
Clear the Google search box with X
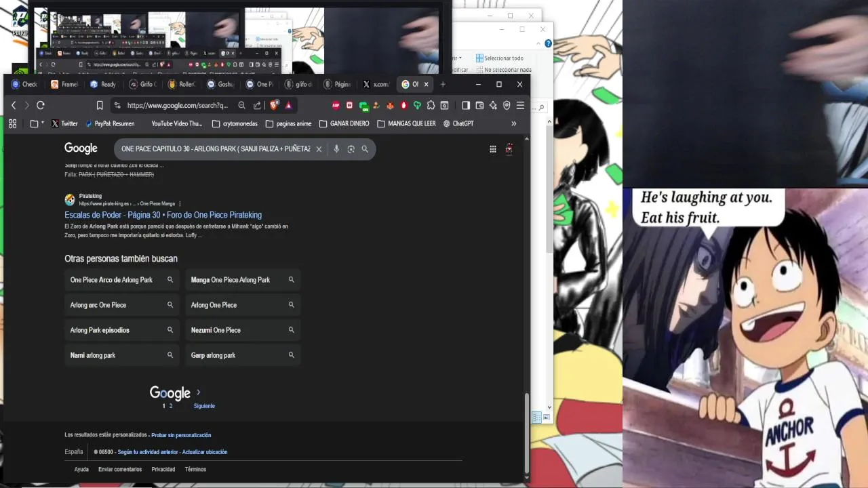(x=319, y=149)
